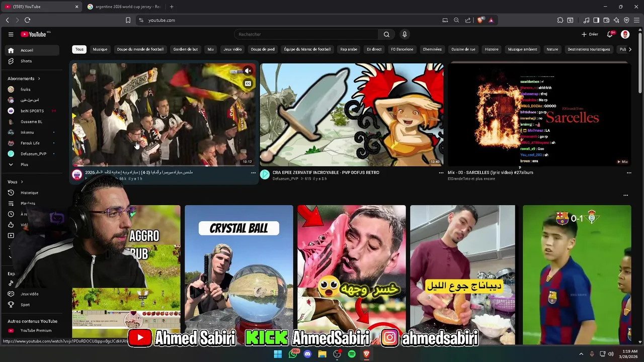
Task: Select the Tous filter chip
Action: (x=79, y=49)
